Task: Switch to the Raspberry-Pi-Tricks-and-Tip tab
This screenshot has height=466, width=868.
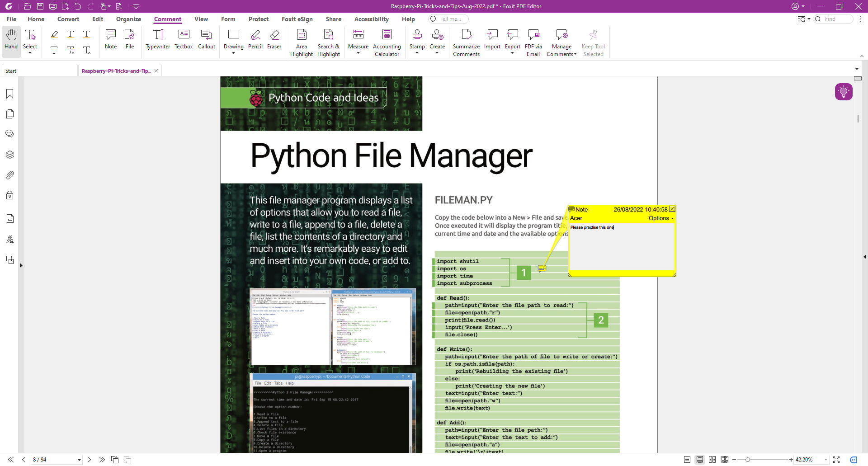Action: (x=115, y=71)
